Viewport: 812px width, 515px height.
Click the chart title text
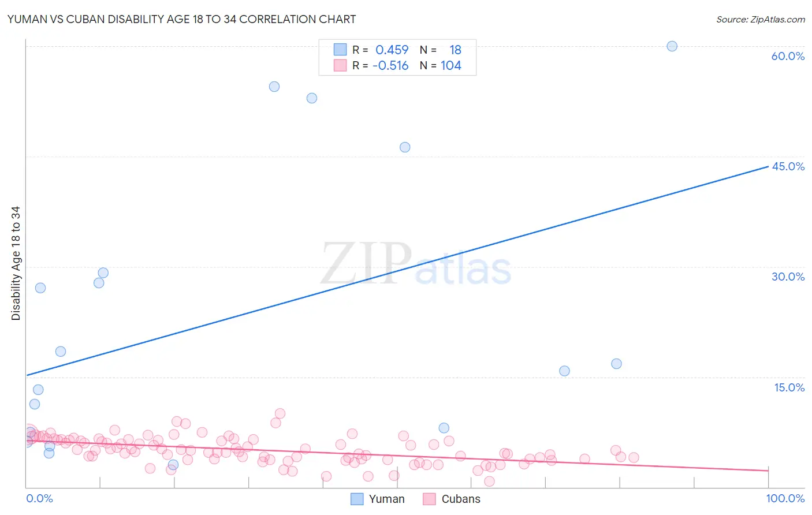pyautogui.click(x=181, y=19)
